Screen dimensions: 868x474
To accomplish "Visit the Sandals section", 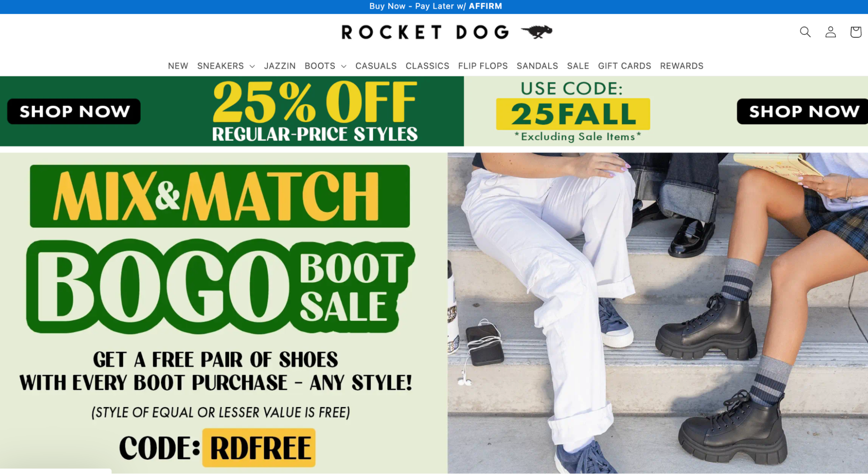I will coord(537,66).
